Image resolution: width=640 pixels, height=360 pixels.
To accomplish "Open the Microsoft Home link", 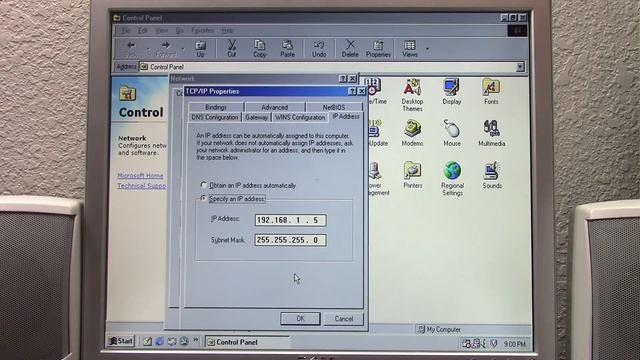I will tap(140, 176).
